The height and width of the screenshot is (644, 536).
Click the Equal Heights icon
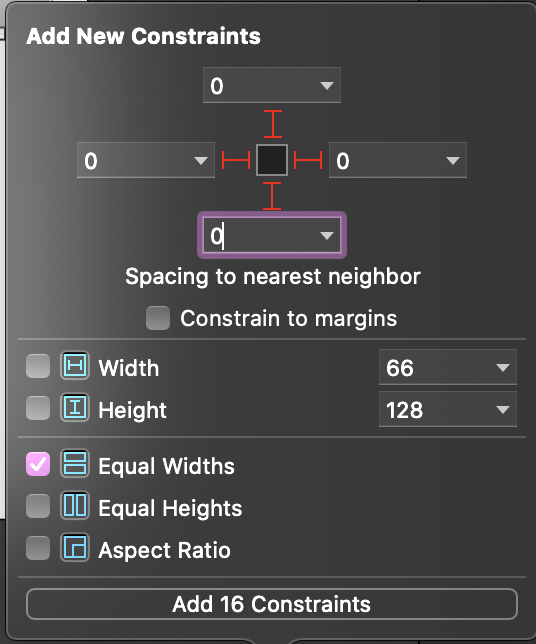(x=75, y=506)
